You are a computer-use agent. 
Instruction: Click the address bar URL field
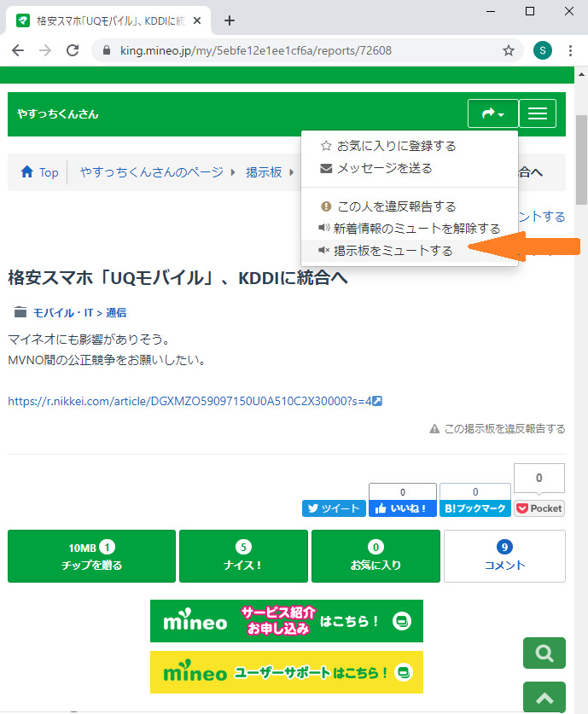(308, 50)
